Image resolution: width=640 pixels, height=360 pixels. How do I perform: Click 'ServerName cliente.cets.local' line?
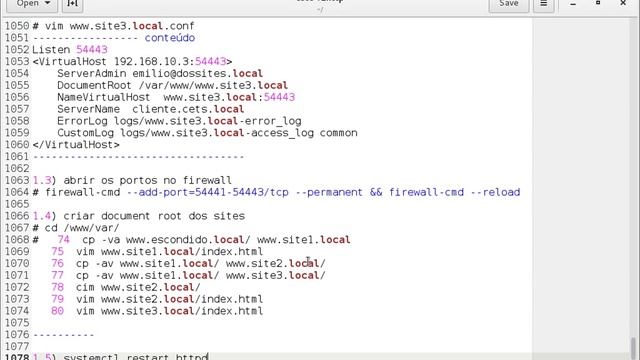pos(151,109)
